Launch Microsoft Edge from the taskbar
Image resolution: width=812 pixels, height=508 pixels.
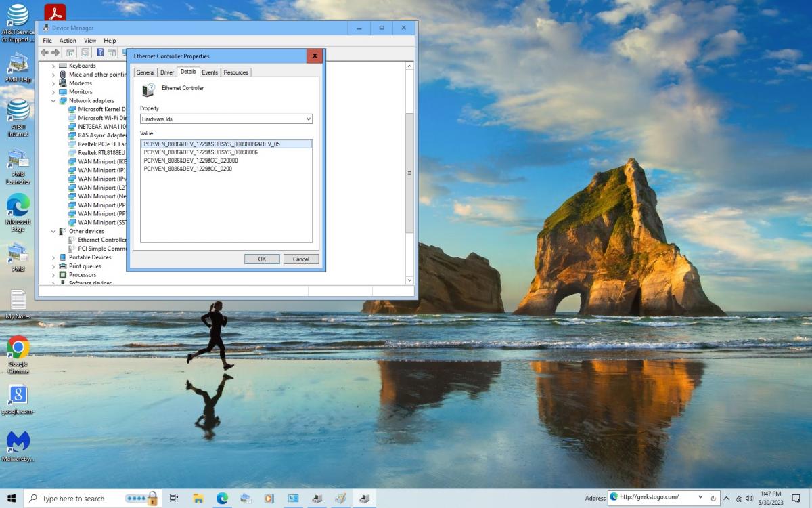tap(222, 499)
